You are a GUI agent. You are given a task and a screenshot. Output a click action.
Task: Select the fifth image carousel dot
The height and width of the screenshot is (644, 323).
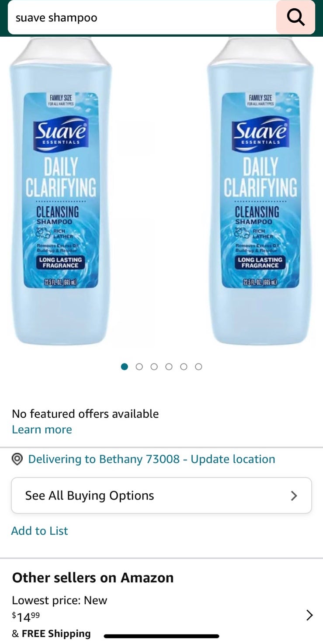click(x=184, y=367)
